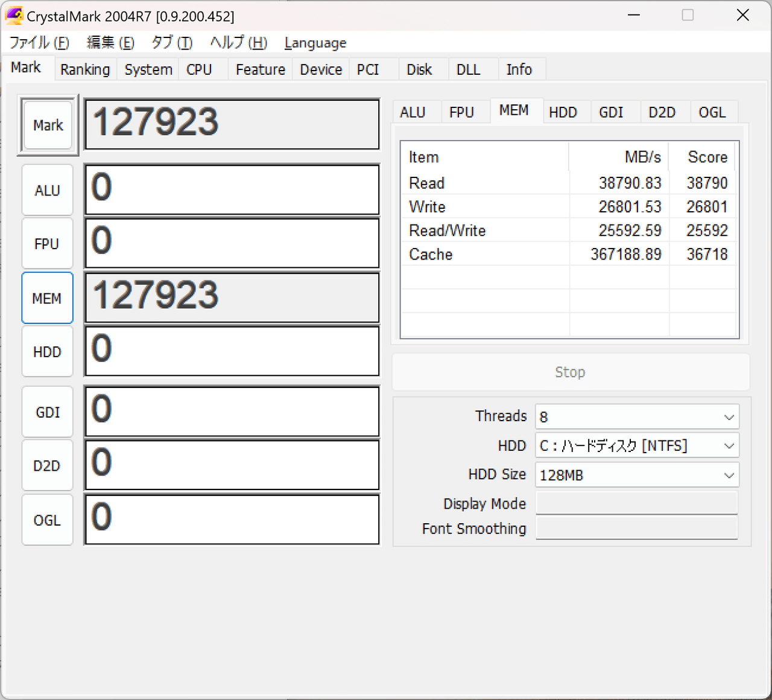Click the CrystalMark app icon in title bar
Image resolution: width=772 pixels, height=700 pixels.
tap(14, 16)
